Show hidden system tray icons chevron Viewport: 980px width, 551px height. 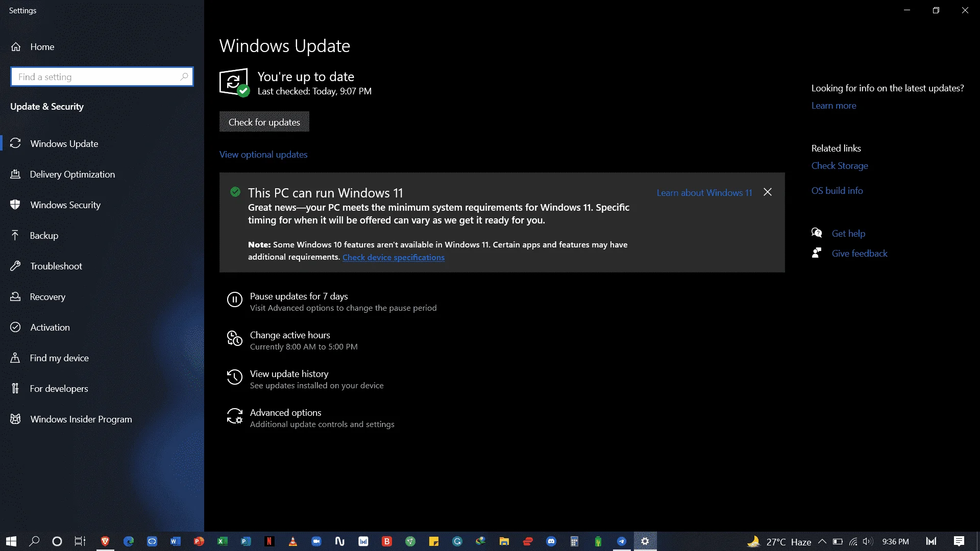(822, 541)
